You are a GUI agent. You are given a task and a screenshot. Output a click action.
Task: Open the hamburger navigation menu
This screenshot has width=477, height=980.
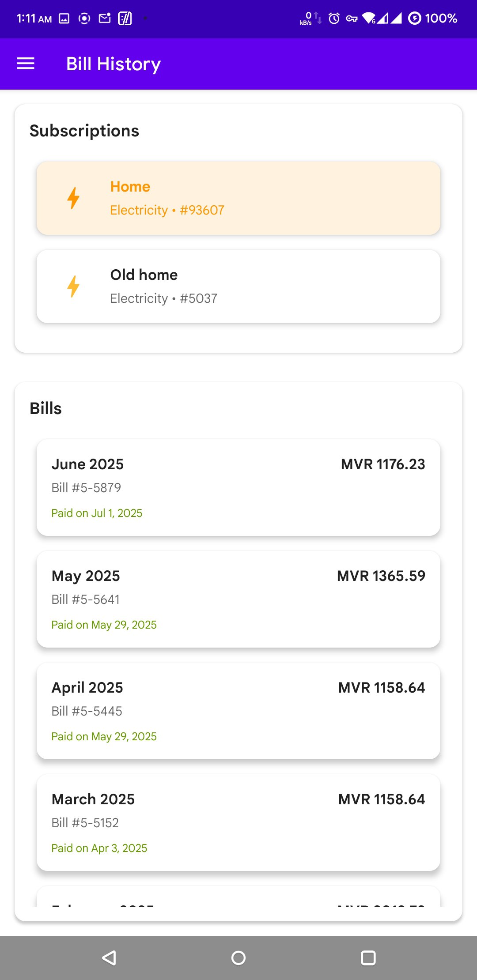(x=26, y=64)
